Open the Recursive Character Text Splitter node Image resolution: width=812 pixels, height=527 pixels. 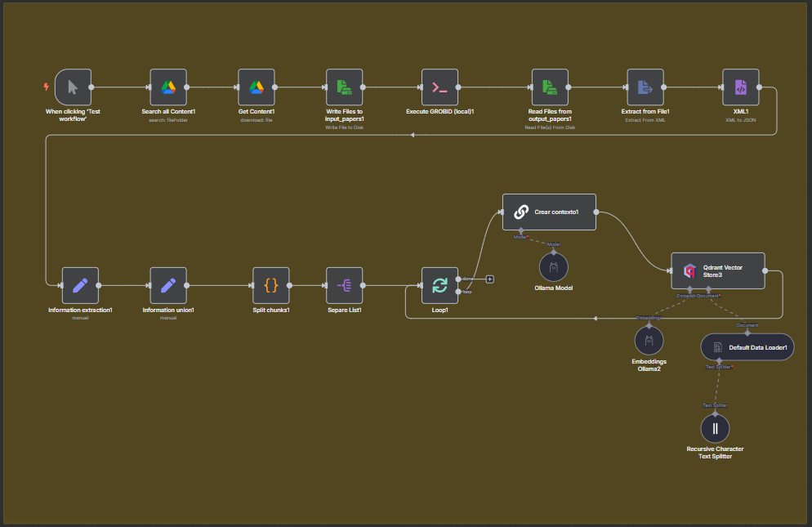[715, 428]
